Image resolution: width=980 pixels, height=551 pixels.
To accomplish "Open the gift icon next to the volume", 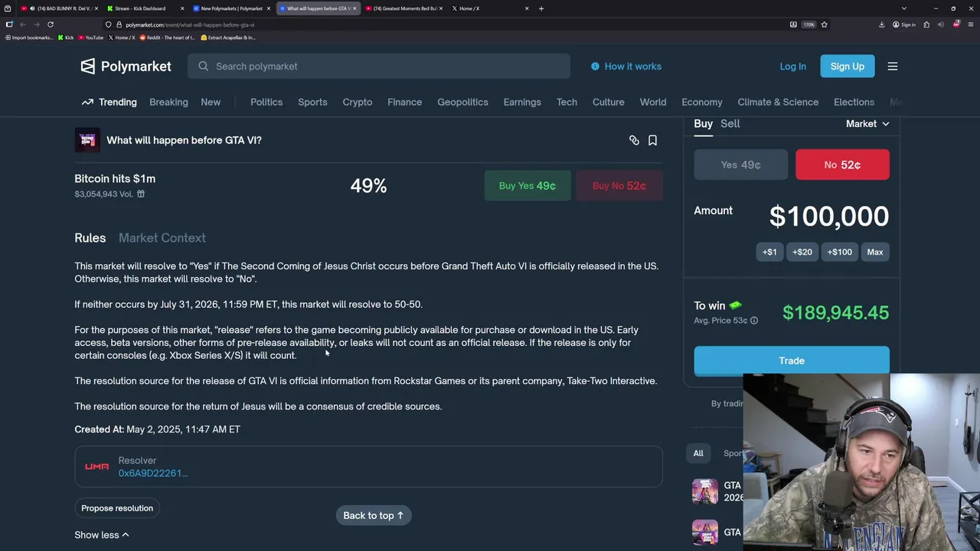I will click(x=141, y=194).
